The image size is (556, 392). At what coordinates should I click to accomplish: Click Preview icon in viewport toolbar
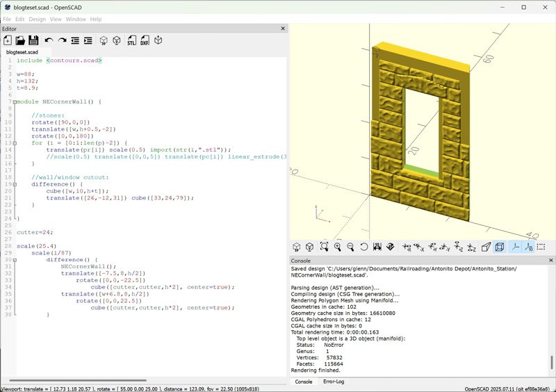(x=297, y=247)
